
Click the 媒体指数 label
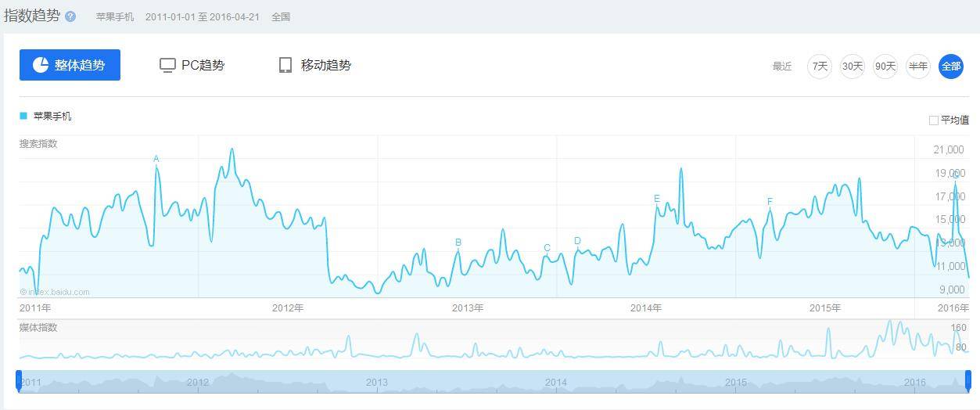(38, 327)
